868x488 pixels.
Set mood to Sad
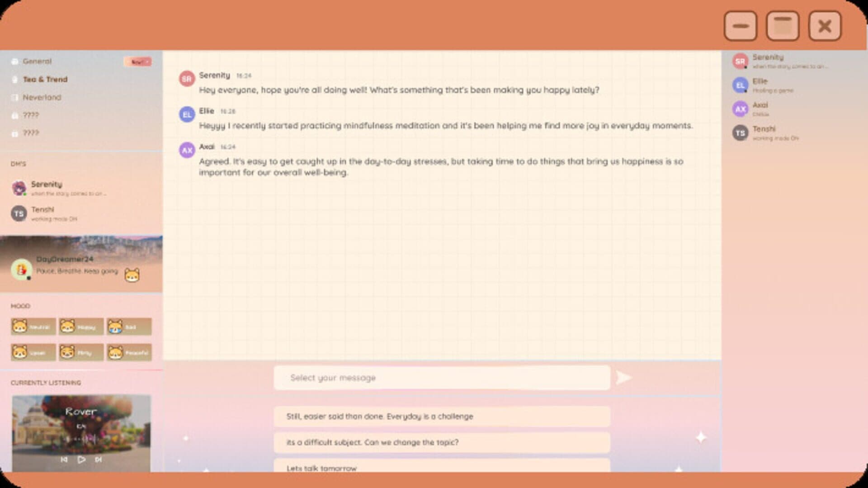129,327
